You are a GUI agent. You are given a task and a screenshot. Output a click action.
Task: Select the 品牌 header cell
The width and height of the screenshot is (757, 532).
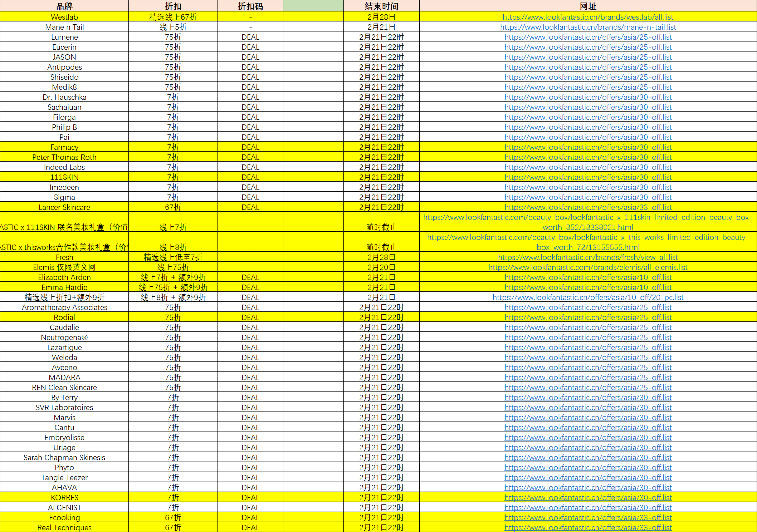[64, 6]
